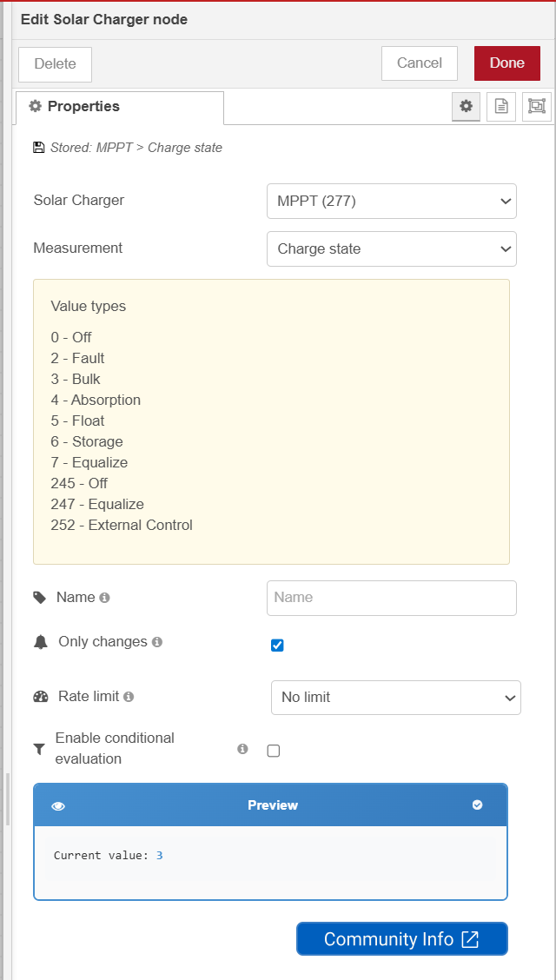Click the '3 - Bulk' value type text
Image resolution: width=556 pixels, height=980 pixels.
click(76, 380)
